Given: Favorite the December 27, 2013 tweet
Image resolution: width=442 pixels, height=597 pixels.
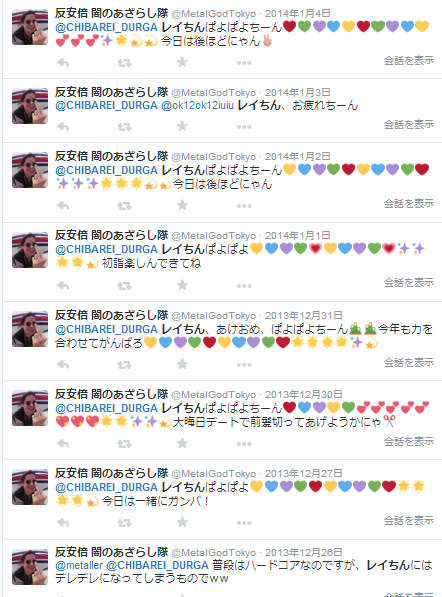Looking at the screenshot, I should coord(182,522).
